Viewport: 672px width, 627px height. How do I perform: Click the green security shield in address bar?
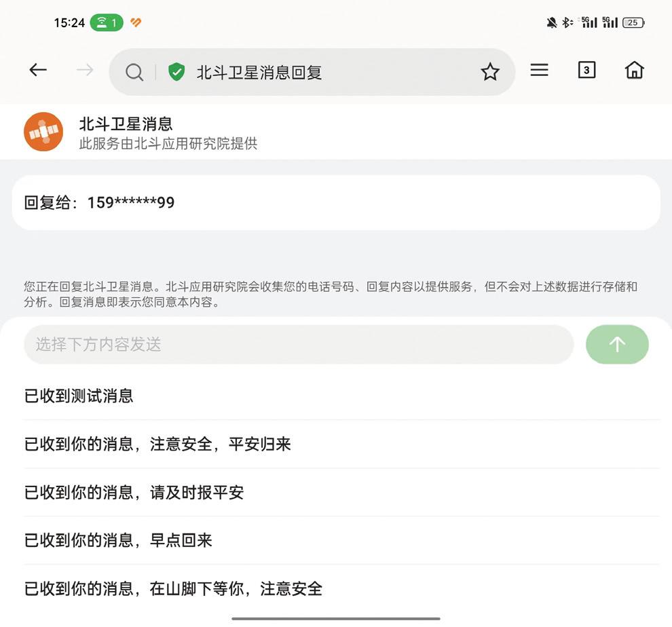click(x=175, y=71)
